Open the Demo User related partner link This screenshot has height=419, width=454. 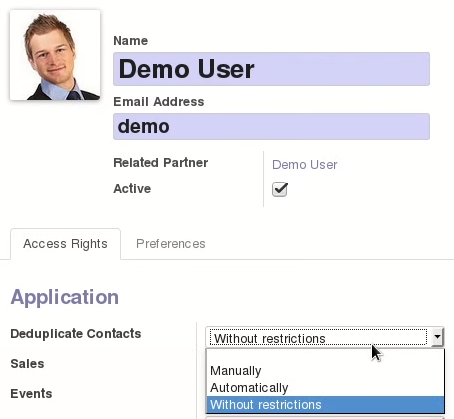pos(304,165)
